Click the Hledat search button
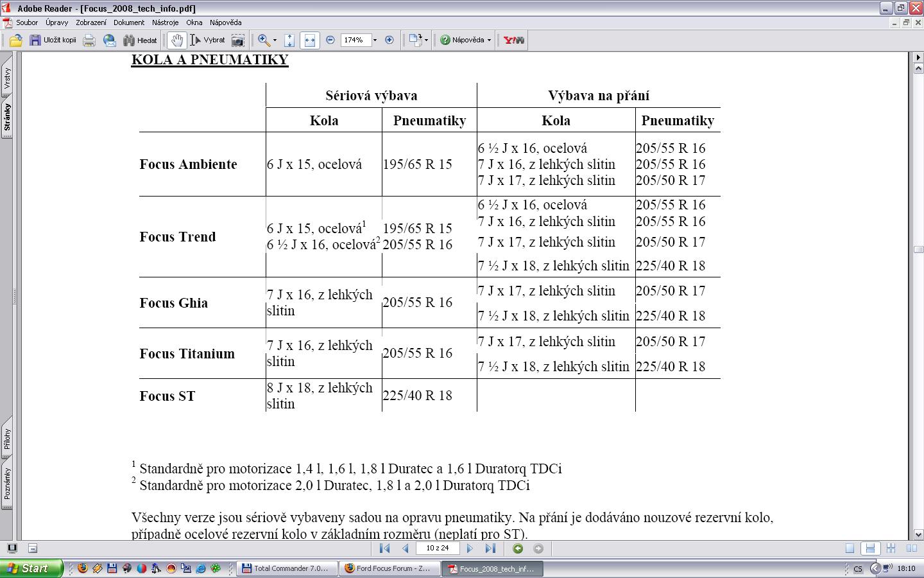 coord(141,40)
